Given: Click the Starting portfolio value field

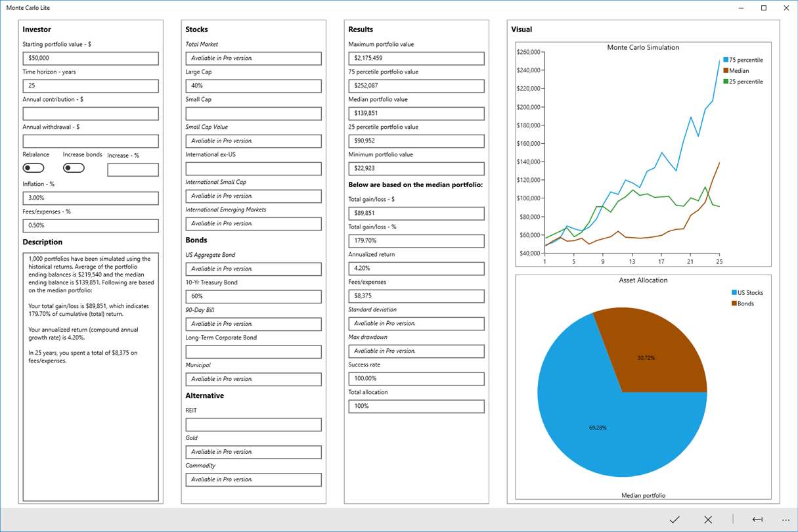Looking at the screenshot, I should [x=91, y=58].
